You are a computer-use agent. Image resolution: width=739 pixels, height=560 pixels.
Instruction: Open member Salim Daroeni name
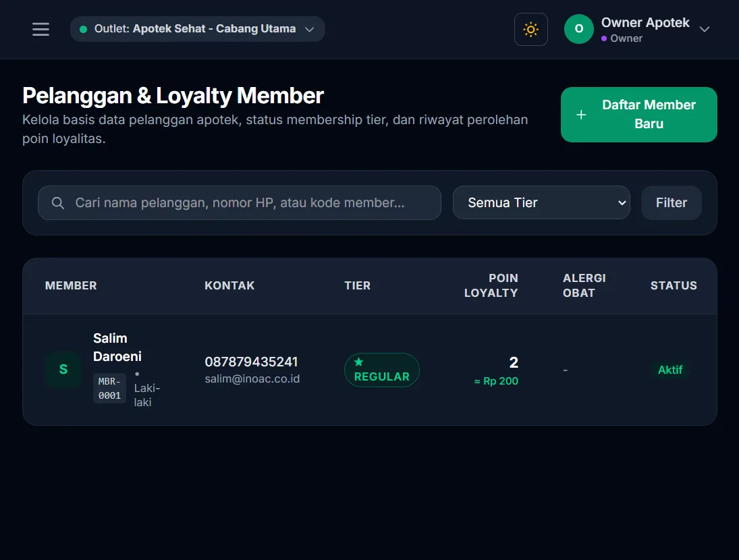pos(117,347)
